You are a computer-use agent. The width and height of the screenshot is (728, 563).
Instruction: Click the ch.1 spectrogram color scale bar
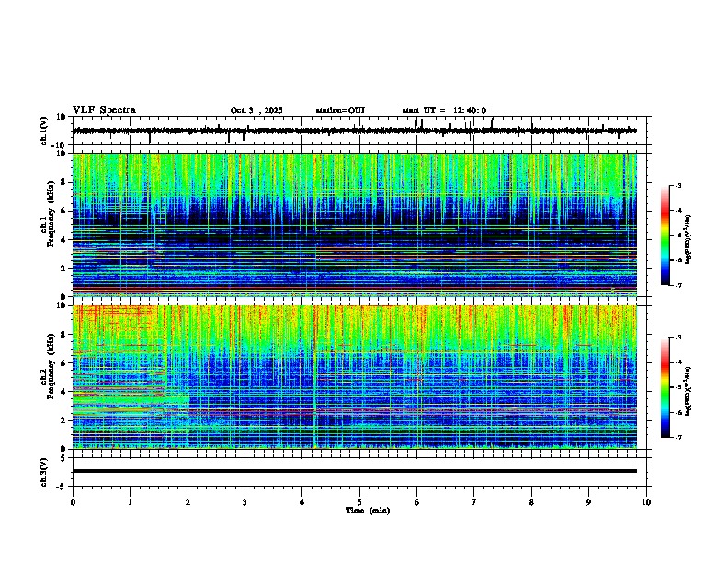coord(665,236)
